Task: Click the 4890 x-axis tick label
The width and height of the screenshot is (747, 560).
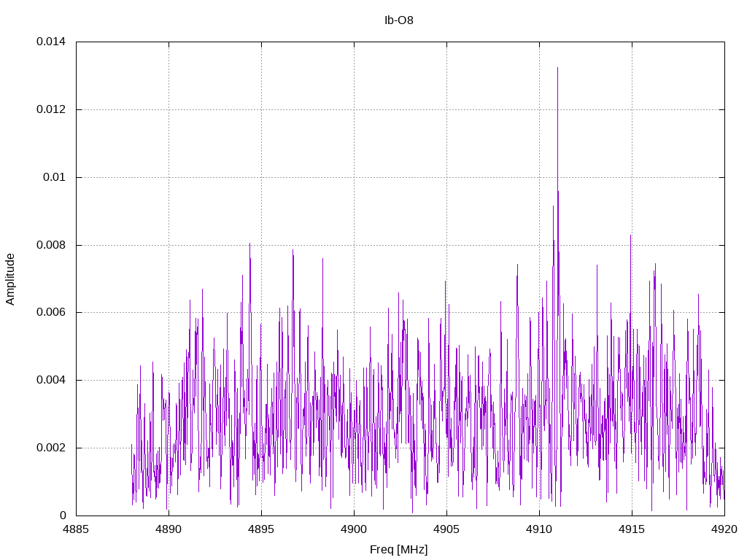Action: (169, 529)
